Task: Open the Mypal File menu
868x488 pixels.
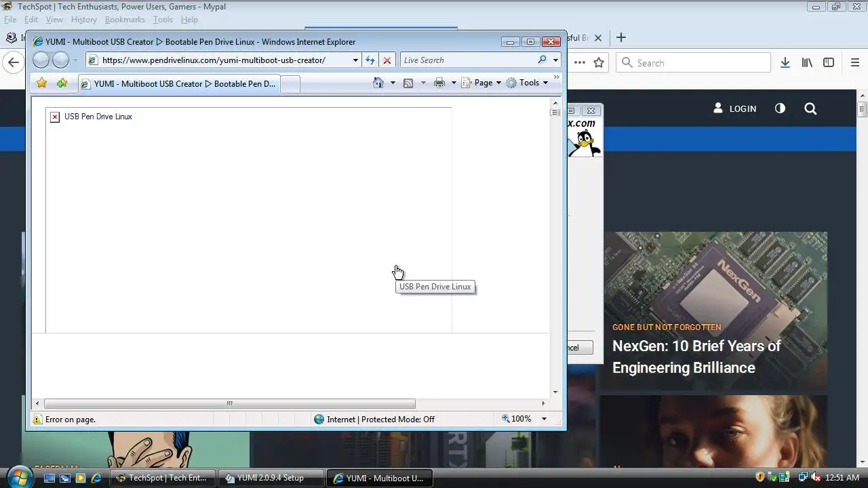Action: tap(10, 20)
